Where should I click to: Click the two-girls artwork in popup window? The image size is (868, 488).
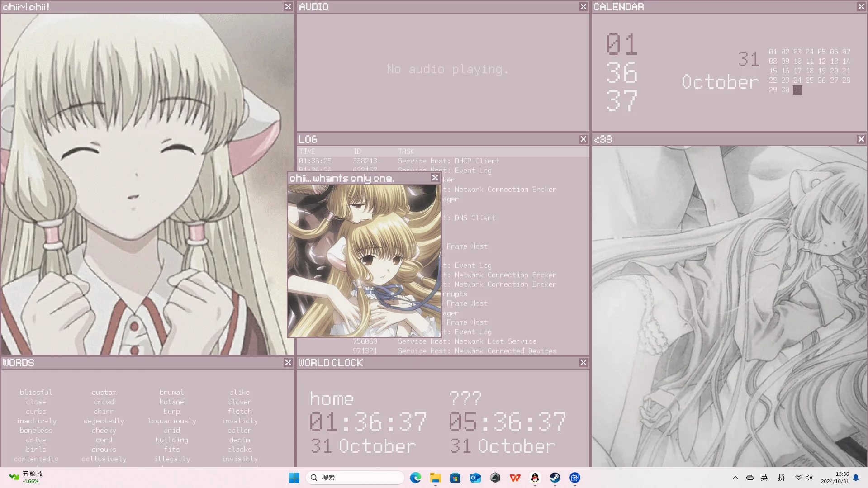tap(364, 261)
